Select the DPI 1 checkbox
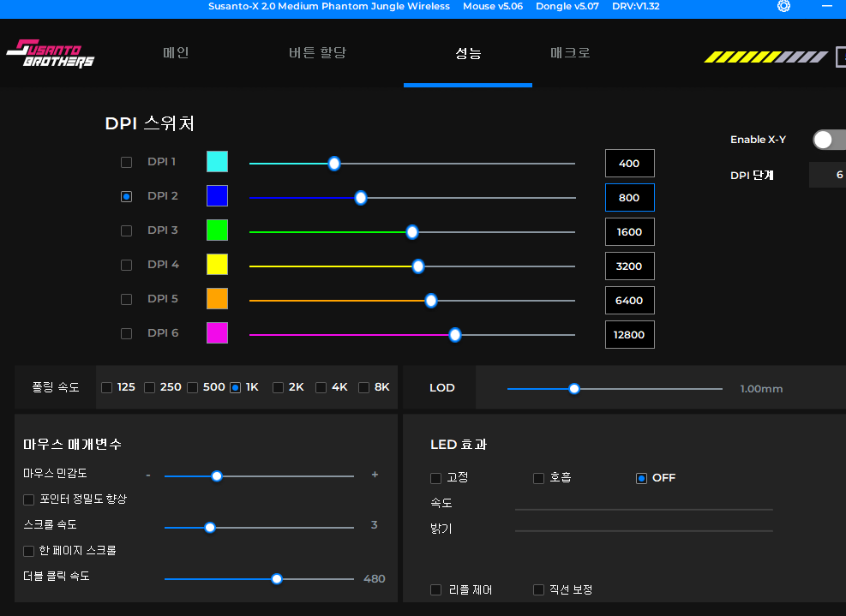The height and width of the screenshot is (616, 846). [126, 163]
